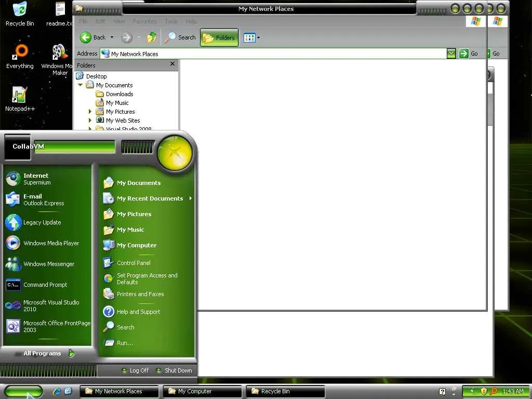Launch Notepad++ desktop shortcut

click(x=20, y=99)
